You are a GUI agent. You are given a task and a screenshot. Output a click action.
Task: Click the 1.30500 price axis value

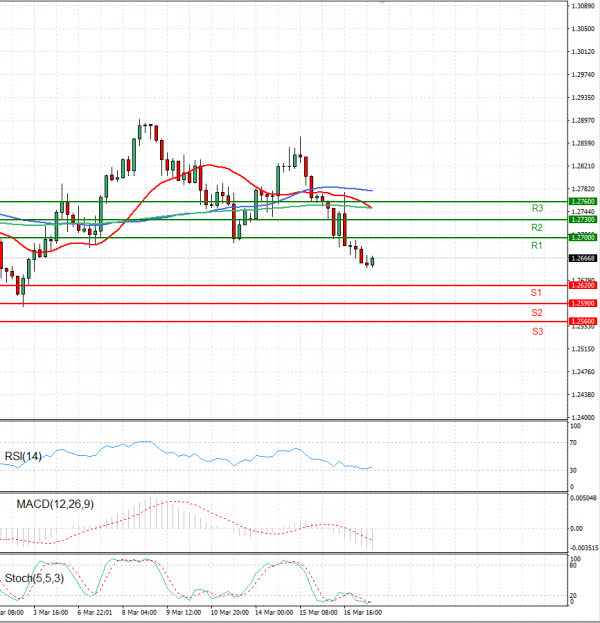(x=583, y=29)
